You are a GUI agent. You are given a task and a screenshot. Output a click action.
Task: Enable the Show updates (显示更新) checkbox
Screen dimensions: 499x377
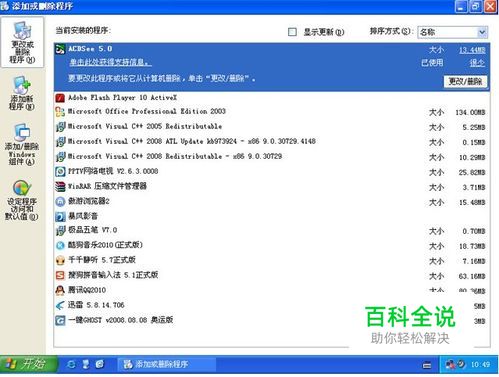pyautogui.click(x=292, y=32)
